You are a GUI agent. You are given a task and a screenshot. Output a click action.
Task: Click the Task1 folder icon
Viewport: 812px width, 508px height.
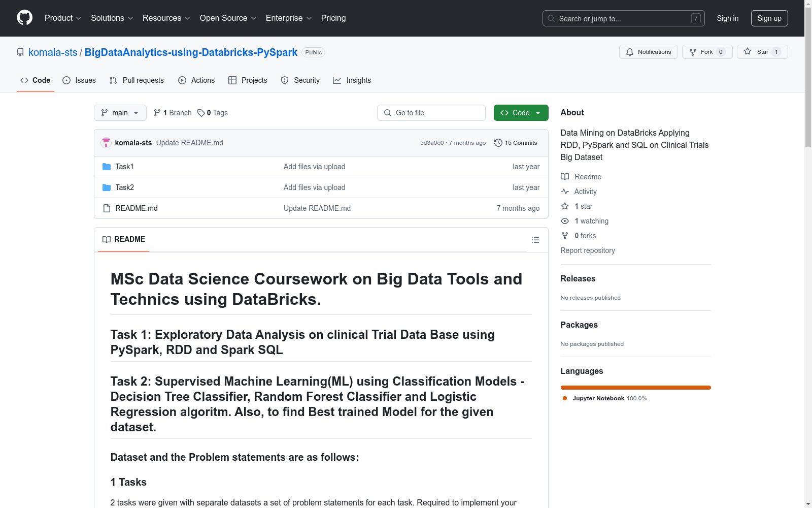(x=107, y=167)
